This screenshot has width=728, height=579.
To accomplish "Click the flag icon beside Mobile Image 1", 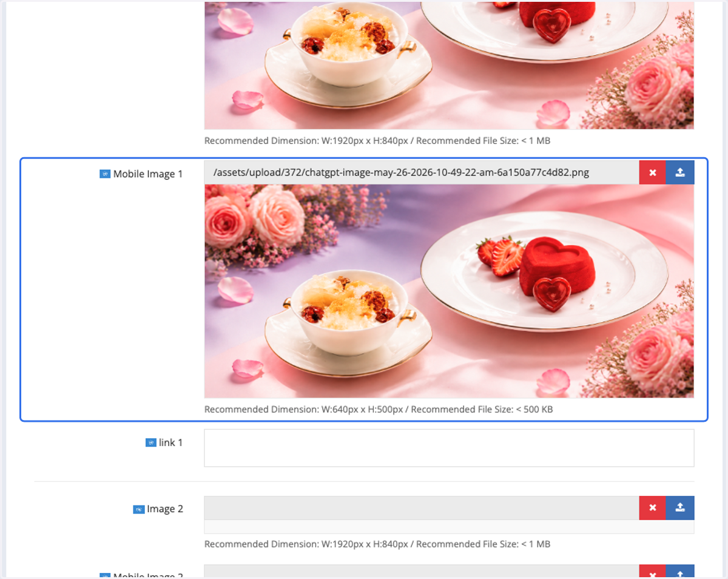I will click(x=105, y=174).
